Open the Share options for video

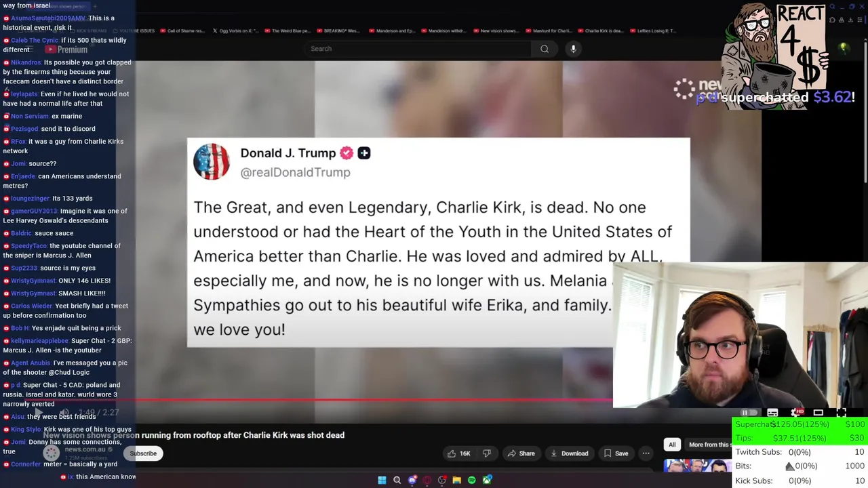click(x=521, y=453)
